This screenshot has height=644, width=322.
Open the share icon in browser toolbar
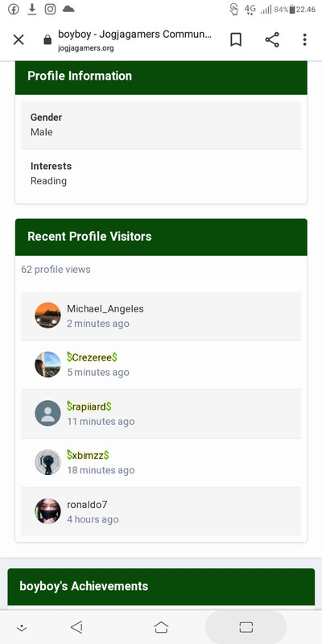point(272,39)
